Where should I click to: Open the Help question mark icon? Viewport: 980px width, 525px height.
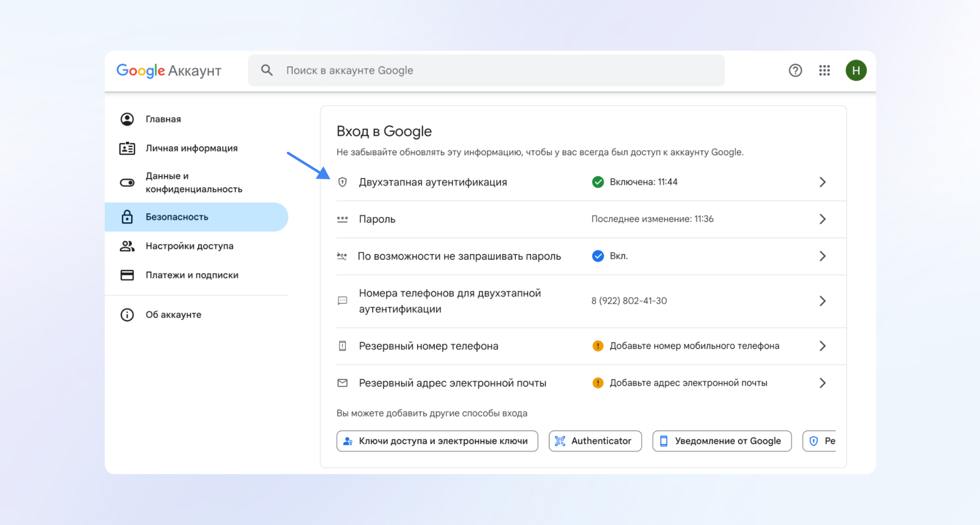tap(795, 70)
